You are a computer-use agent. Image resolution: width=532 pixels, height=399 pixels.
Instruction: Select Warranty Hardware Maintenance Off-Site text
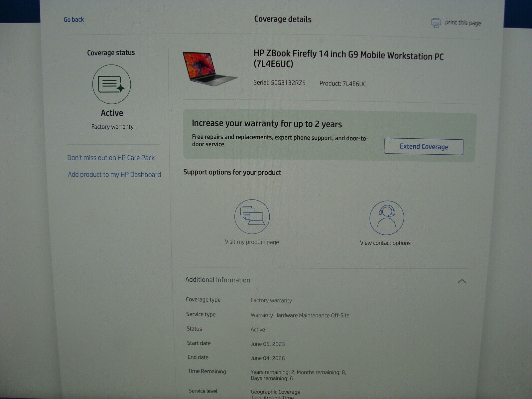click(x=300, y=315)
